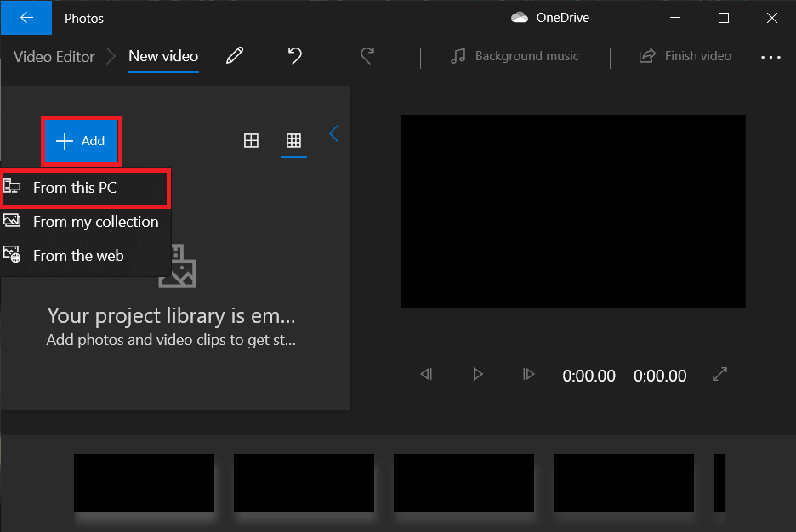Screen dimensions: 796x532
Task: Play the video preview
Action: click(478, 374)
